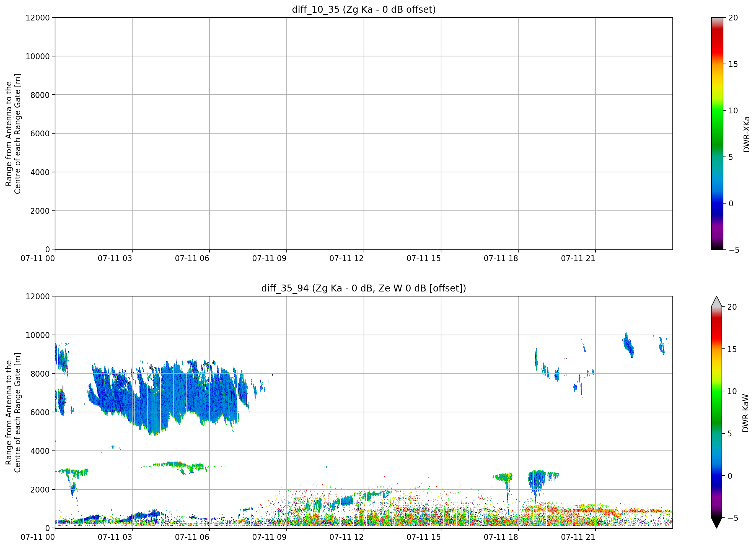The width and height of the screenshot is (756, 547).
Task: Click the 10000 y-tick in diff_35_94 plot
Action: coord(38,335)
